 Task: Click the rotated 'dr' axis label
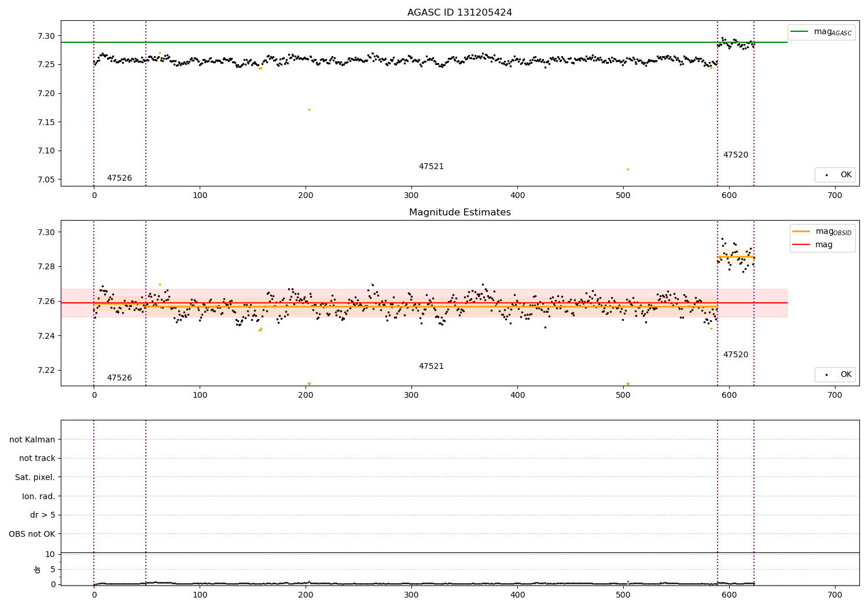38,569
